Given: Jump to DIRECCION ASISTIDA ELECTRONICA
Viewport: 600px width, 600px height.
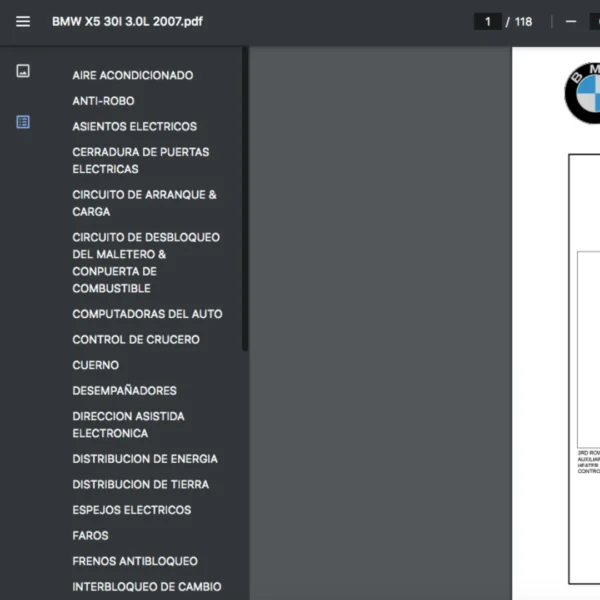Looking at the screenshot, I should coord(129,425).
